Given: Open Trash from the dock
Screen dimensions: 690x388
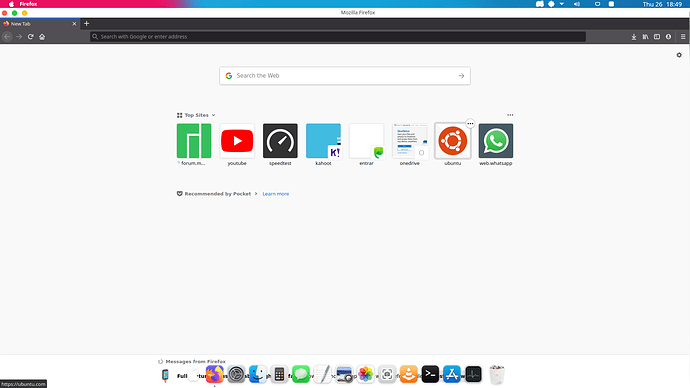Looking at the screenshot, I should tap(496, 374).
